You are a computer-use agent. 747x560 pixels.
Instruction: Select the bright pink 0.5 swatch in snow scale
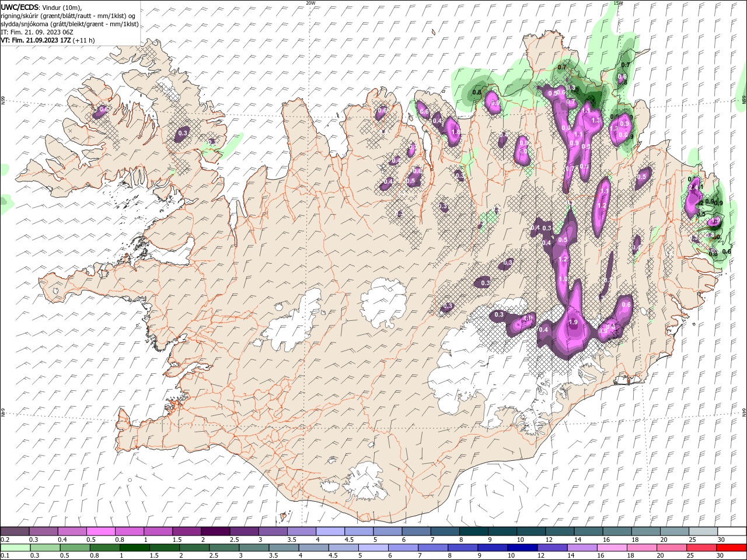click(x=100, y=531)
